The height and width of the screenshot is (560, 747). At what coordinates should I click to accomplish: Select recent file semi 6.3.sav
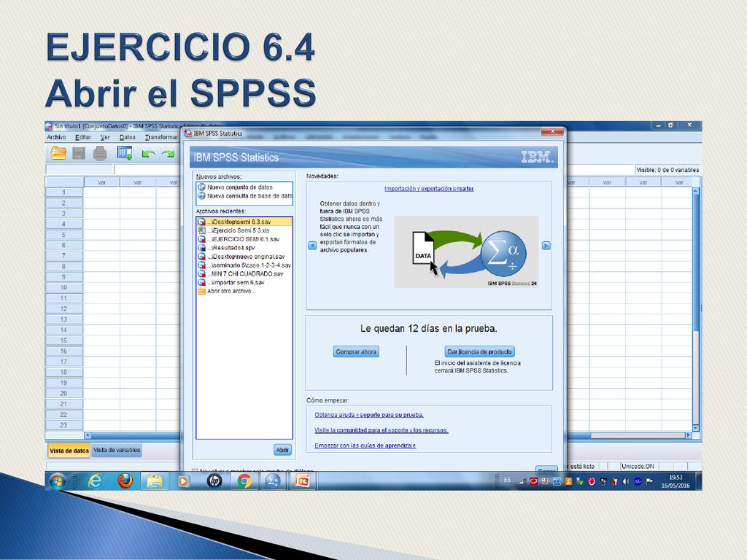click(244, 222)
